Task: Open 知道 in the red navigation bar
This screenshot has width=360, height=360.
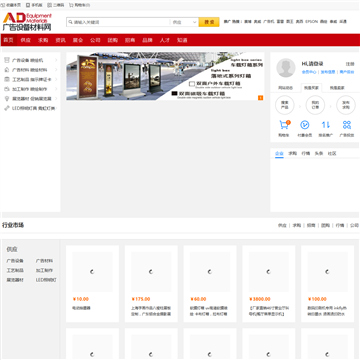Action: coord(182,40)
